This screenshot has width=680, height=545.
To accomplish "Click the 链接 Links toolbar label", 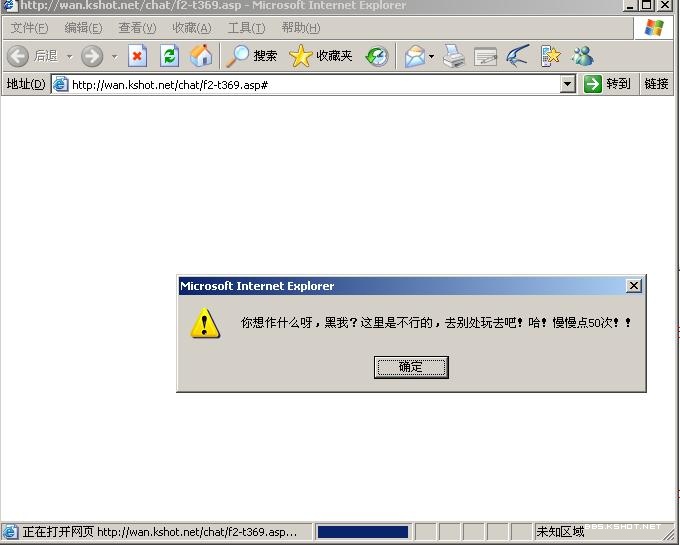I will [x=656, y=84].
